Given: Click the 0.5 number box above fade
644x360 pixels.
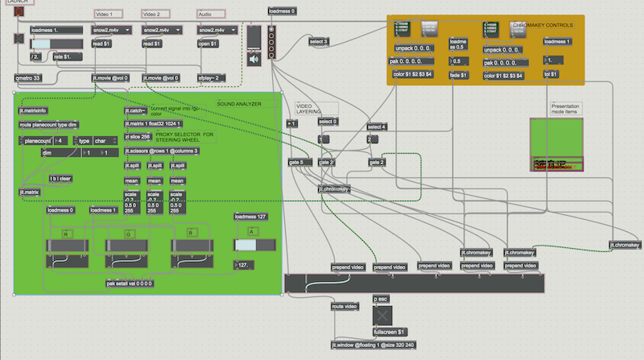Looking at the screenshot, I should pyautogui.click(x=456, y=60).
